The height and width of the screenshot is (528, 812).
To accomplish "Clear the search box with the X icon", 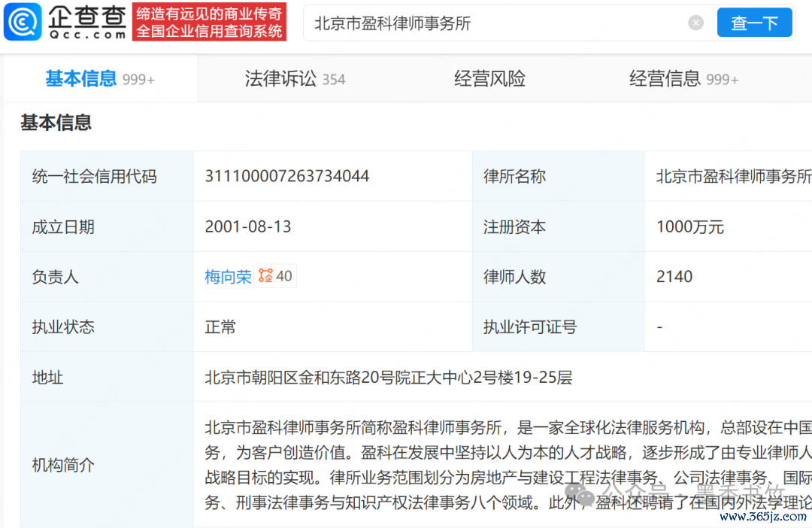I will tap(695, 23).
